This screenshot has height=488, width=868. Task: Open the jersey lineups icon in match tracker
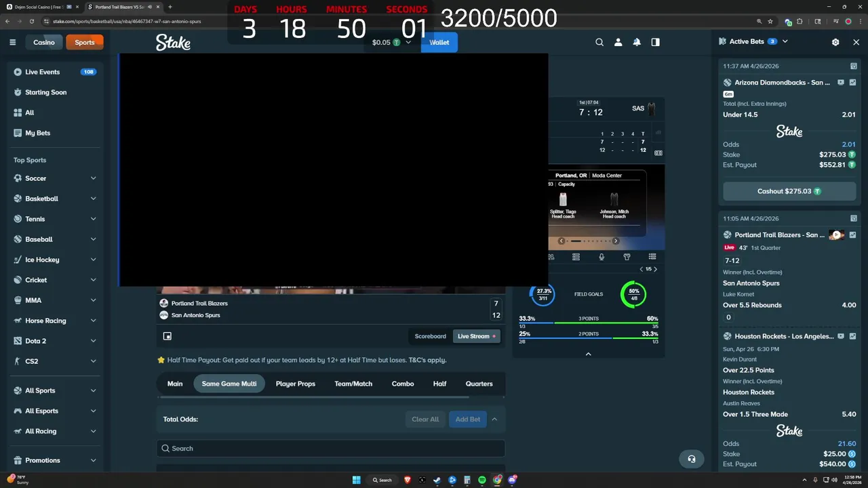point(627,257)
